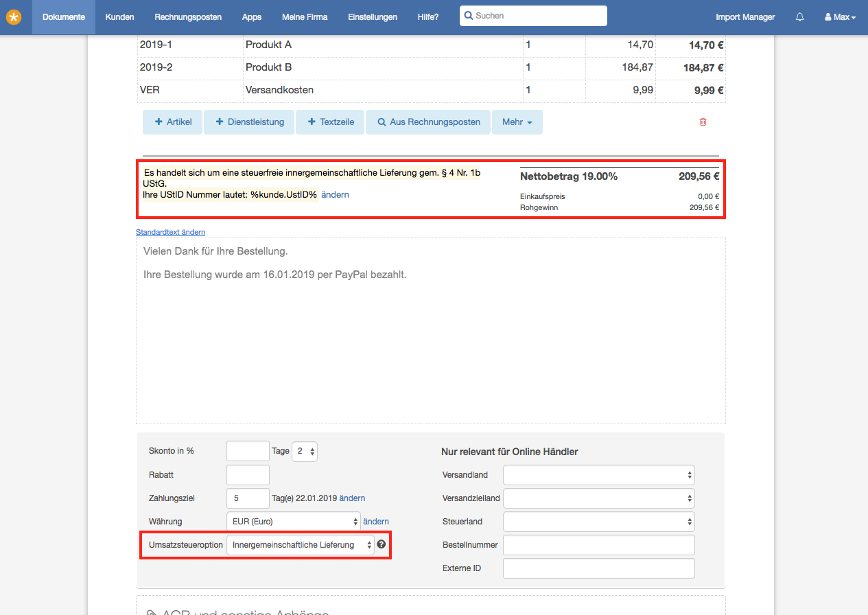Click the 14,70 € total cell
868x615 pixels.
pyautogui.click(x=692, y=45)
